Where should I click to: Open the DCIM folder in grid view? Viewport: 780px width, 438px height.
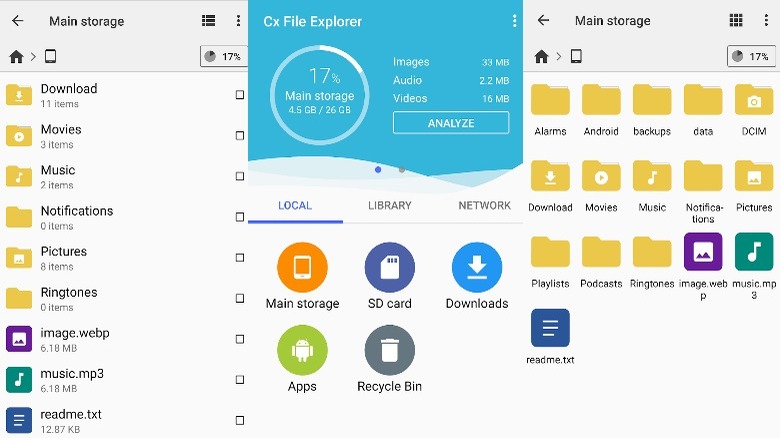(x=754, y=110)
